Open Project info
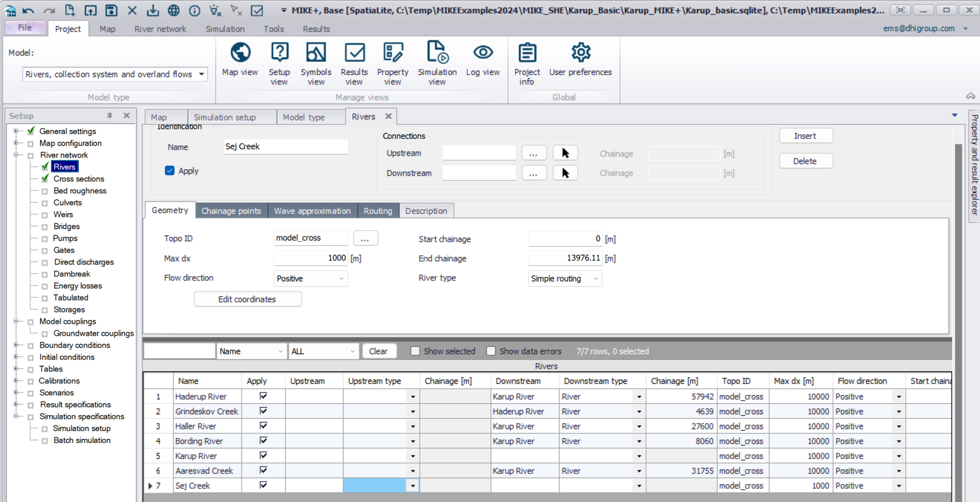This screenshot has height=502, width=980. point(527,64)
